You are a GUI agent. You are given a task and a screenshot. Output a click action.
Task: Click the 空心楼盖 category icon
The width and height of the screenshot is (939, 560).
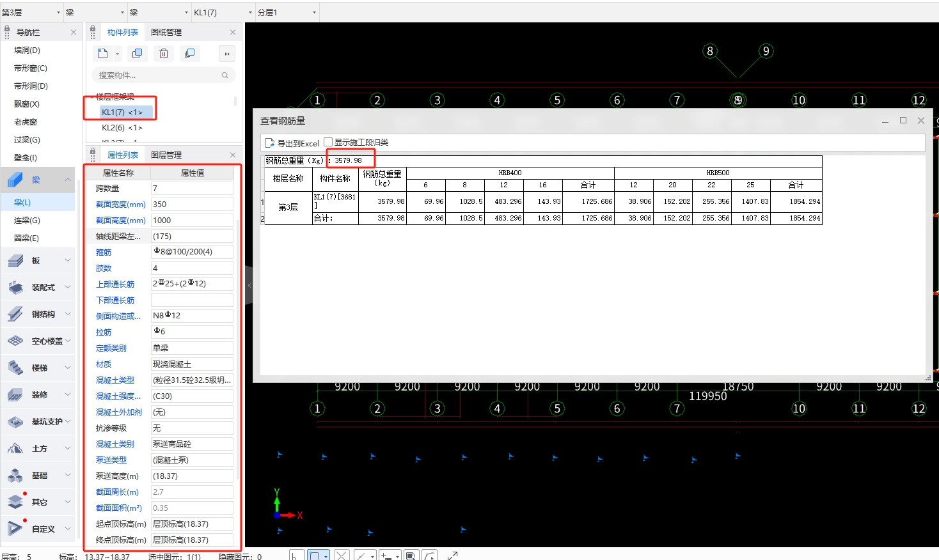15,341
